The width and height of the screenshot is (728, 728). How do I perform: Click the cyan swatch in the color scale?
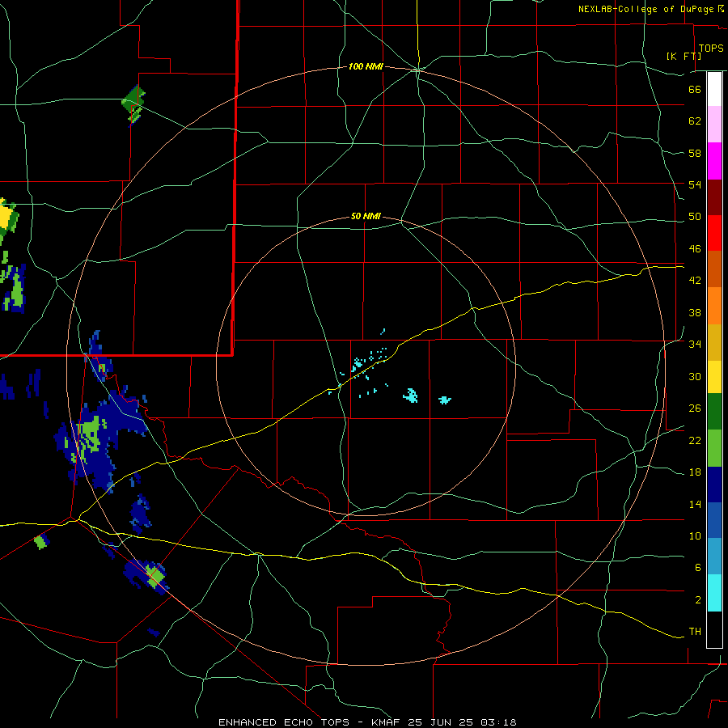714,593
